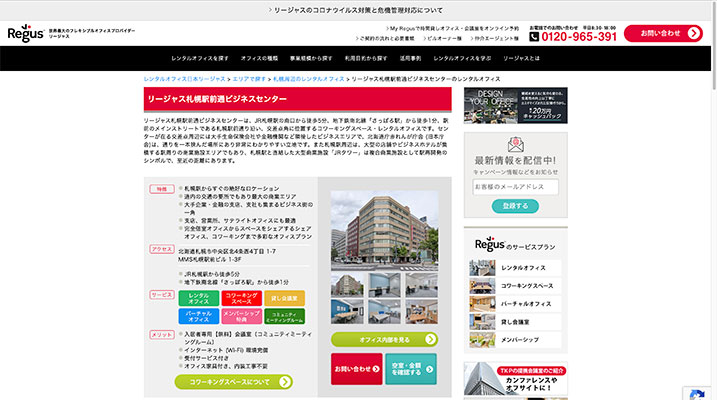This screenshot has height=400, width=717.
Task: Click the アクセス label tag
Action: pos(162,249)
